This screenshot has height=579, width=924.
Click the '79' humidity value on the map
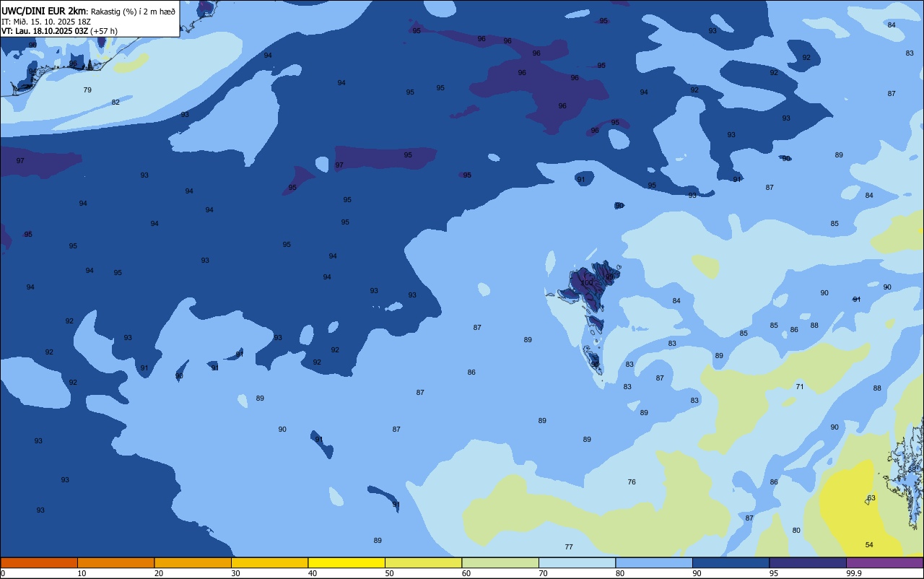tap(87, 90)
